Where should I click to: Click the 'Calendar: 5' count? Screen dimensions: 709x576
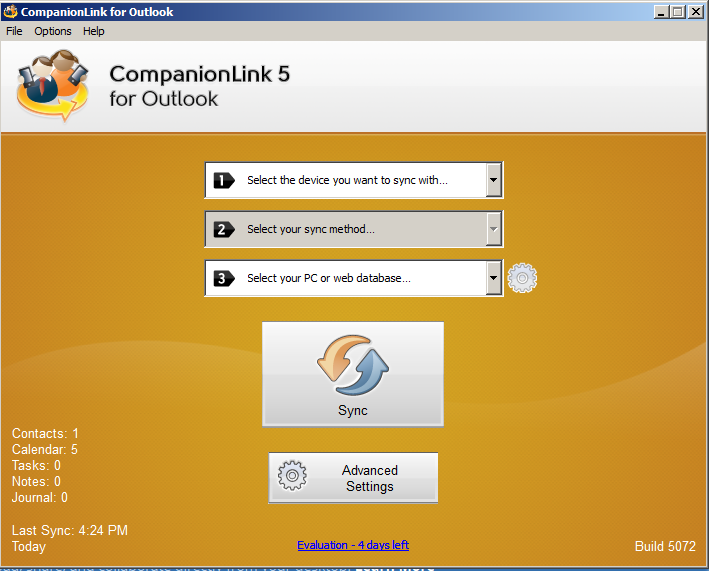(x=45, y=449)
